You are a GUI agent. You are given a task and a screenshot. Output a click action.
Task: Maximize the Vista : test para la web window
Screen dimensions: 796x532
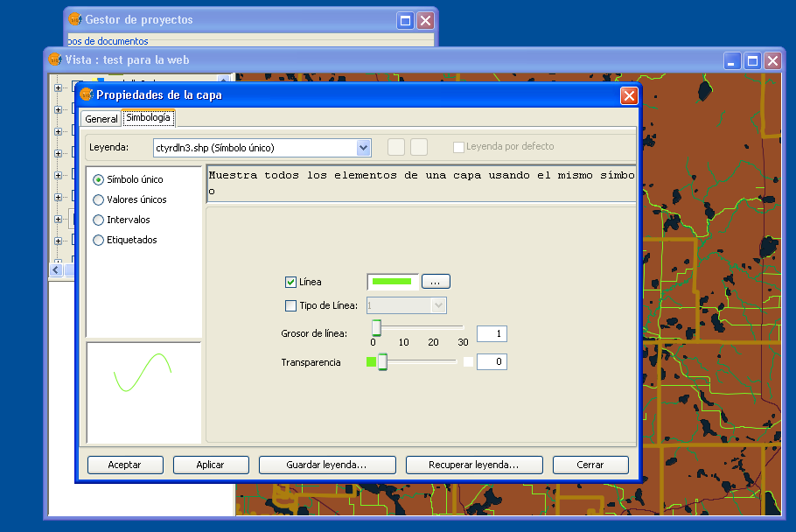(752, 60)
